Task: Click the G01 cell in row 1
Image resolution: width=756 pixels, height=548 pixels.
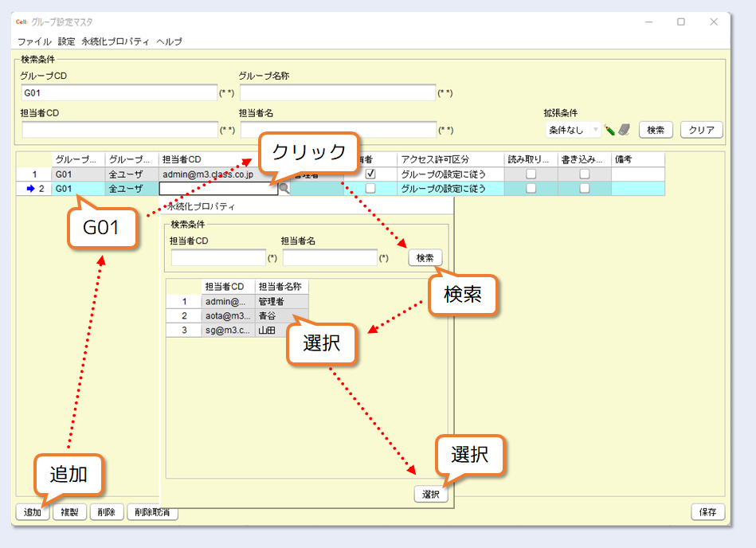Action: pos(78,174)
